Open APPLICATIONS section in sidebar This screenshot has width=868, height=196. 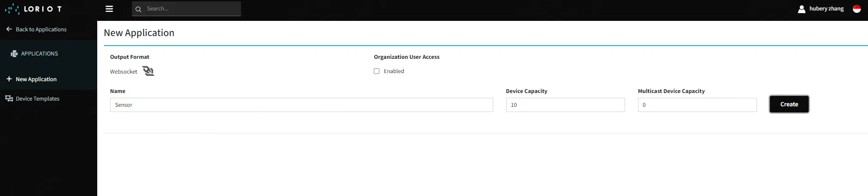pos(39,54)
